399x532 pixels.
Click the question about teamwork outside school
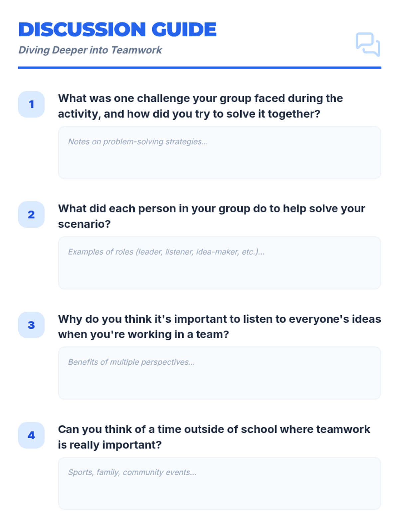214,437
